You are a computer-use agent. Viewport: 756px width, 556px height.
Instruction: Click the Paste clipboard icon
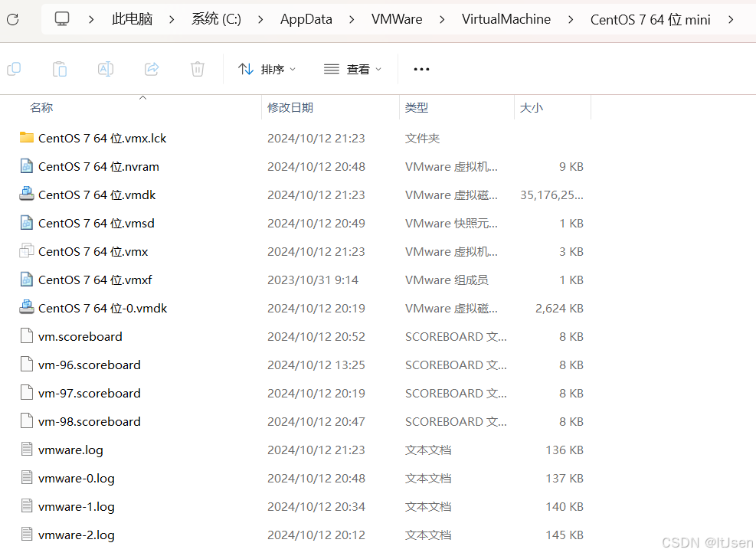click(60, 69)
